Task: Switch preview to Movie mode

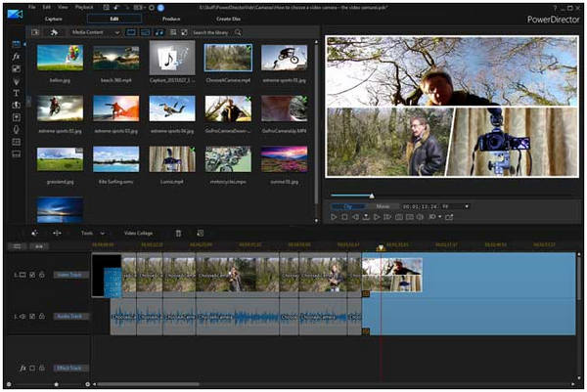Action: point(383,206)
